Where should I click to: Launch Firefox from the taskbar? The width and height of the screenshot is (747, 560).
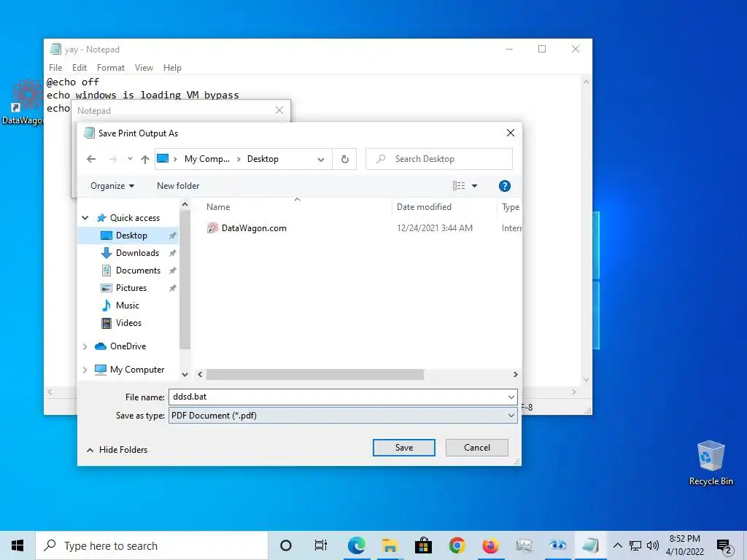click(x=490, y=545)
